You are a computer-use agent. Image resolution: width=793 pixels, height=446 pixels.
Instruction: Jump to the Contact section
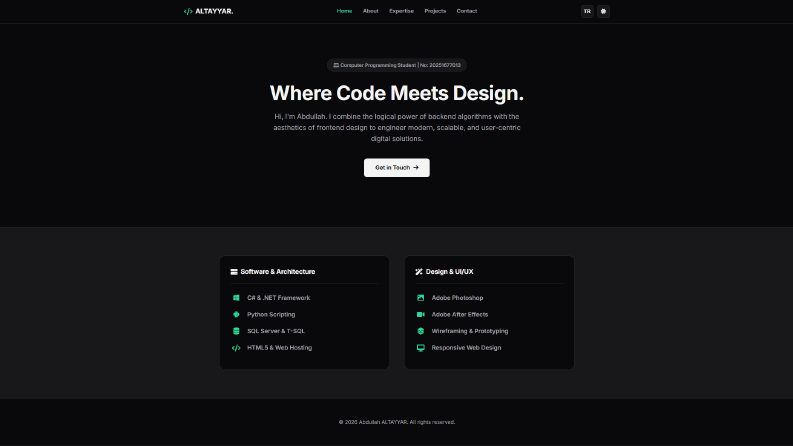pos(467,11)
